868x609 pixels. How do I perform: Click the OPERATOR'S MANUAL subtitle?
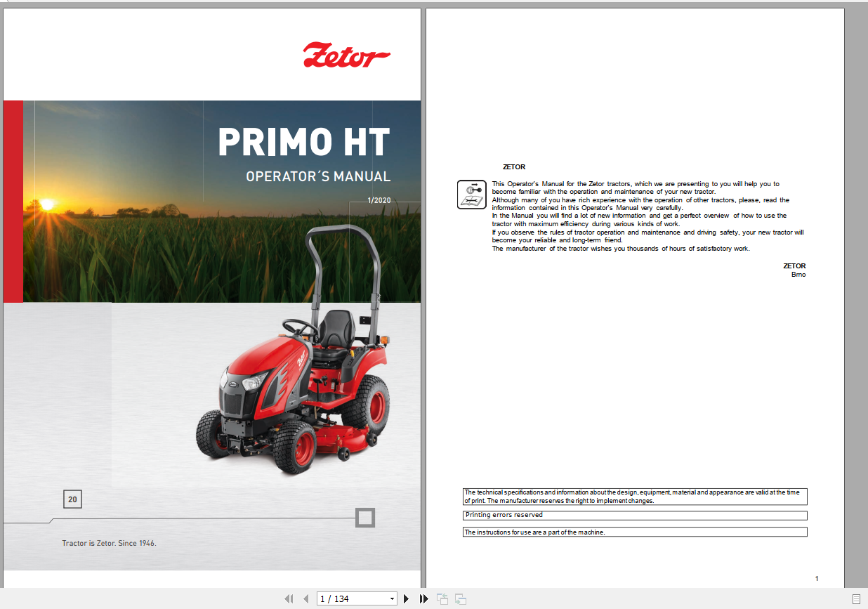coord(318,176)
